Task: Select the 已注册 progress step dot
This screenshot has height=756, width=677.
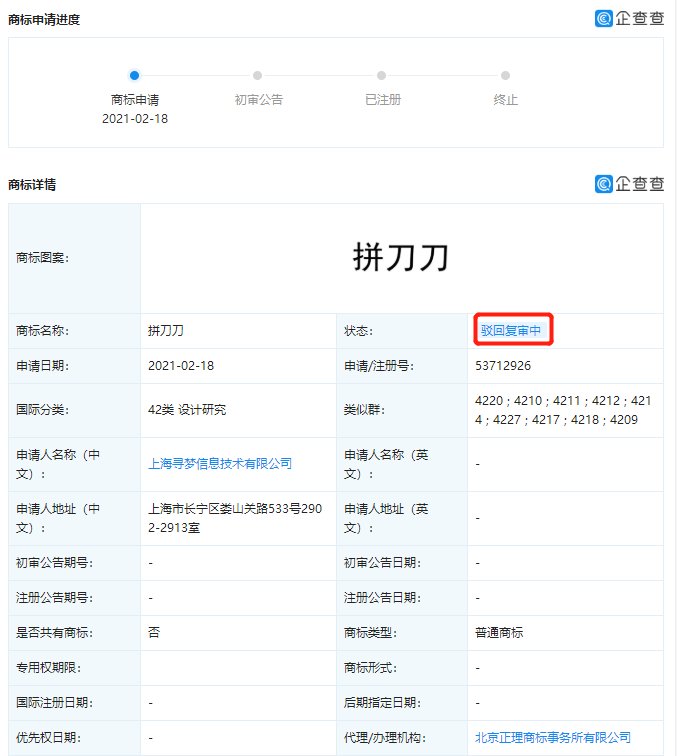Action: 381,75
